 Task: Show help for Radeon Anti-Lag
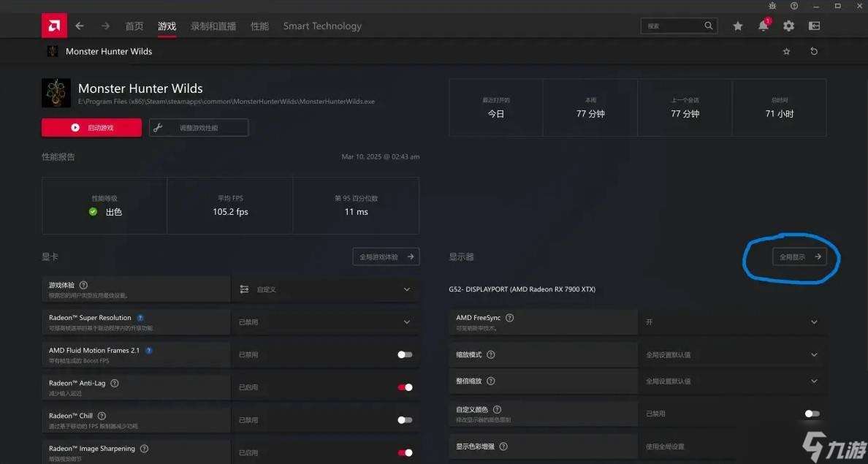pos(115,383)
